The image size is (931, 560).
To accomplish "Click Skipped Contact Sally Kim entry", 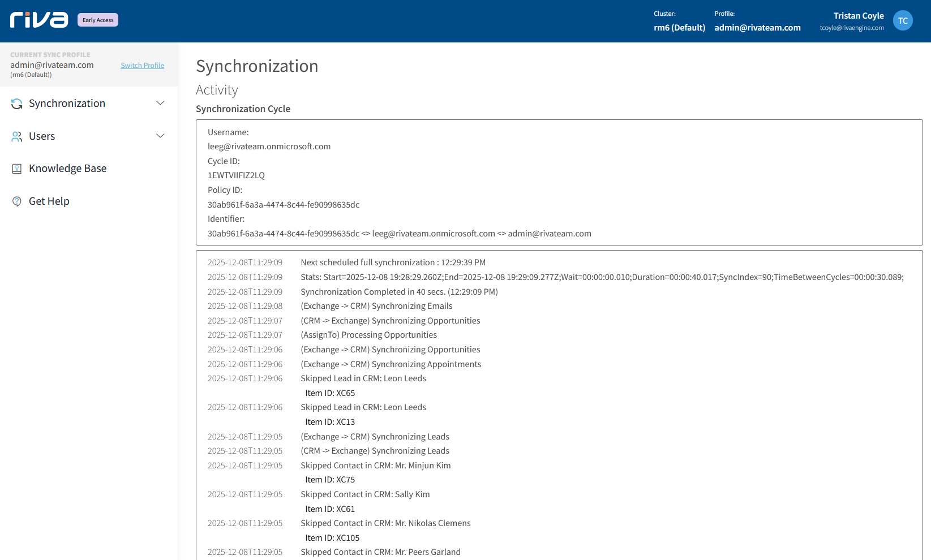I will pos(365,494).
